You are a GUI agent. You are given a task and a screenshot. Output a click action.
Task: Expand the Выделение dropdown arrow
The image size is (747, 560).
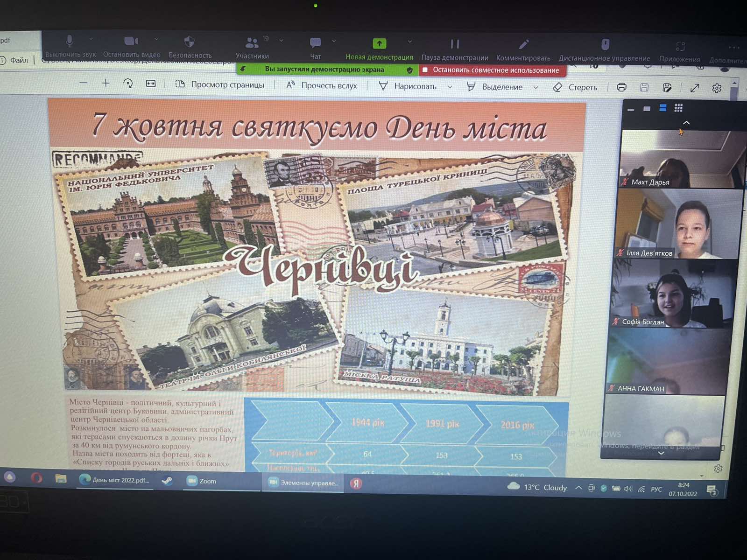coord(536,87)
